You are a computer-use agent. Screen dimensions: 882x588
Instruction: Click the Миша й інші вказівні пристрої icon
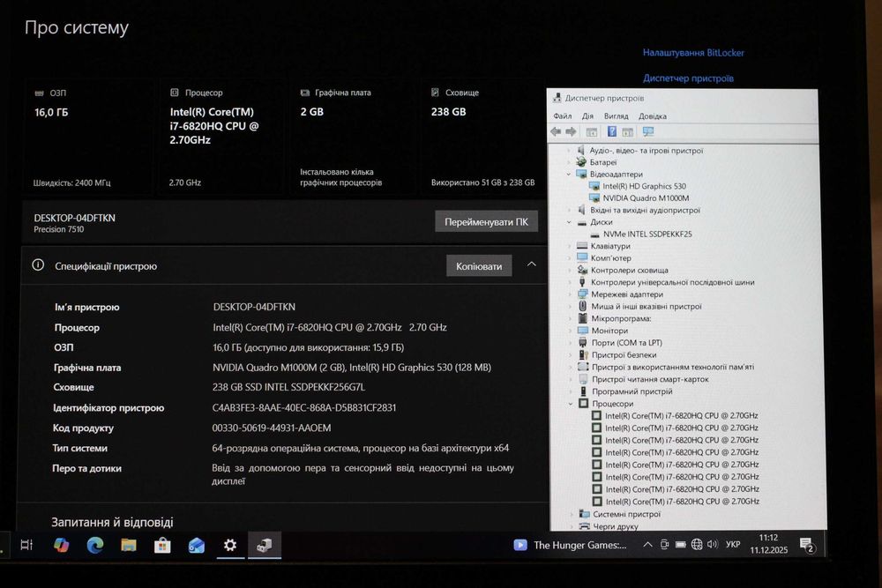pos(583,306)
